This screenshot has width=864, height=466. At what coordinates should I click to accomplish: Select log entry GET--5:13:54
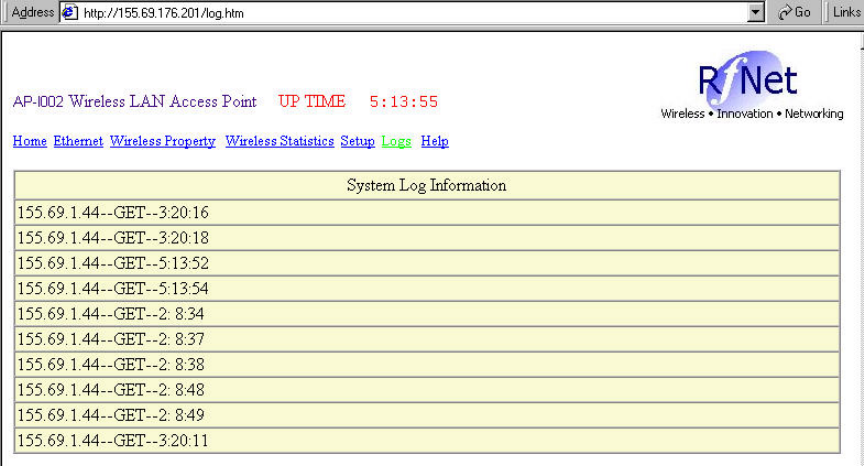point(426,289)
